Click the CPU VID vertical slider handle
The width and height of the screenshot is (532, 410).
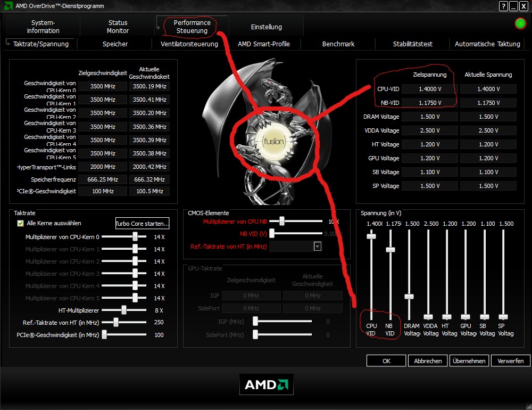(371, 236)
